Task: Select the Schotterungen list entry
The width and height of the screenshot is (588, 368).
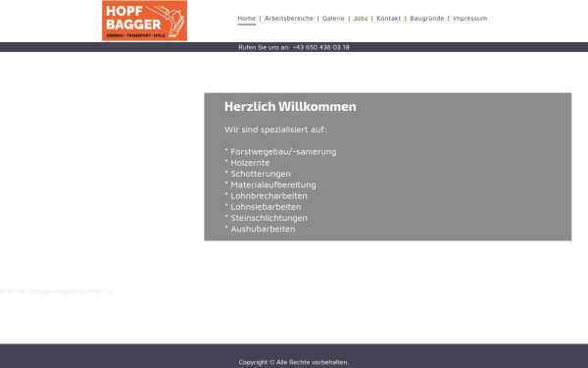Action: coord(261,174)
